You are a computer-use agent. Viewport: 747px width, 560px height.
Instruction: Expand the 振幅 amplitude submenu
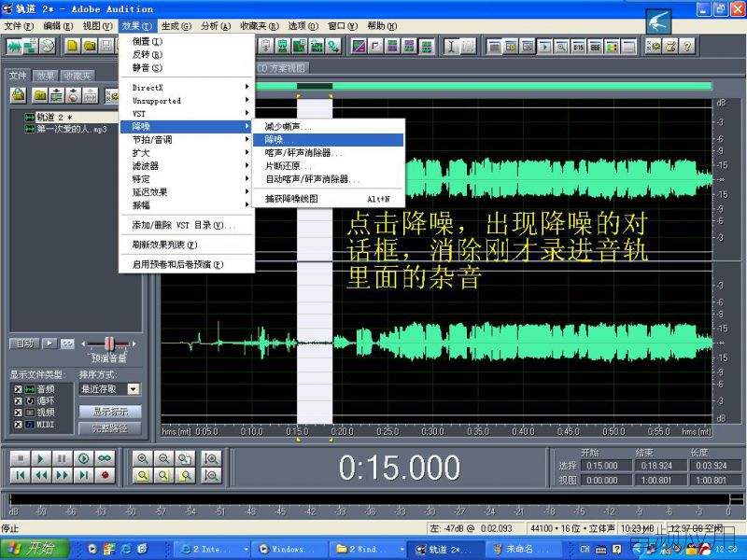click(x=186, y=205)
